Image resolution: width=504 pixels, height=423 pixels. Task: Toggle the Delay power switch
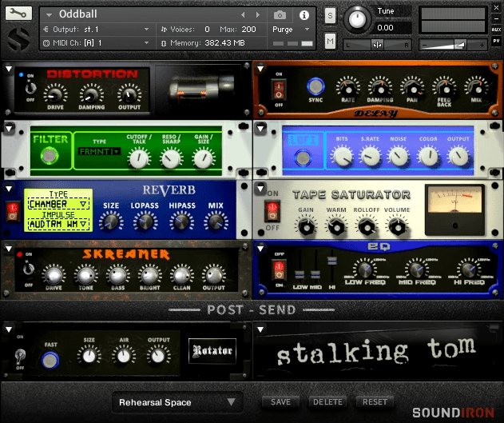point(279,90)
